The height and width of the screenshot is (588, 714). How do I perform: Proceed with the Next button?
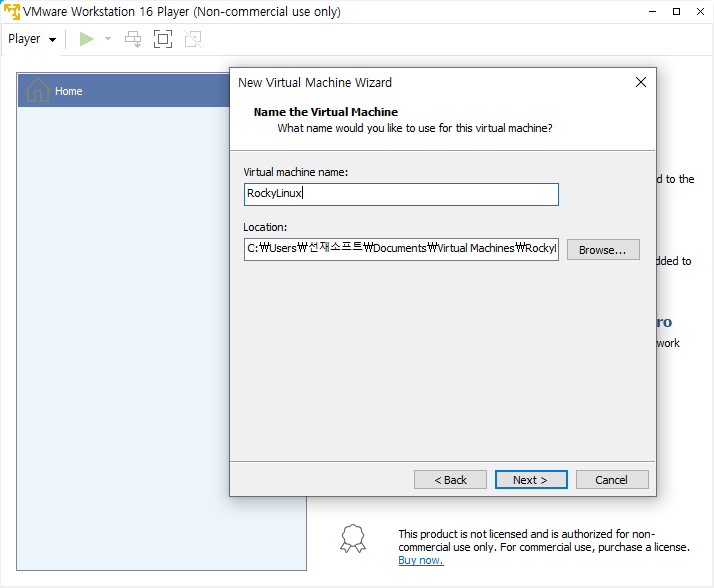tap(531, 480)
